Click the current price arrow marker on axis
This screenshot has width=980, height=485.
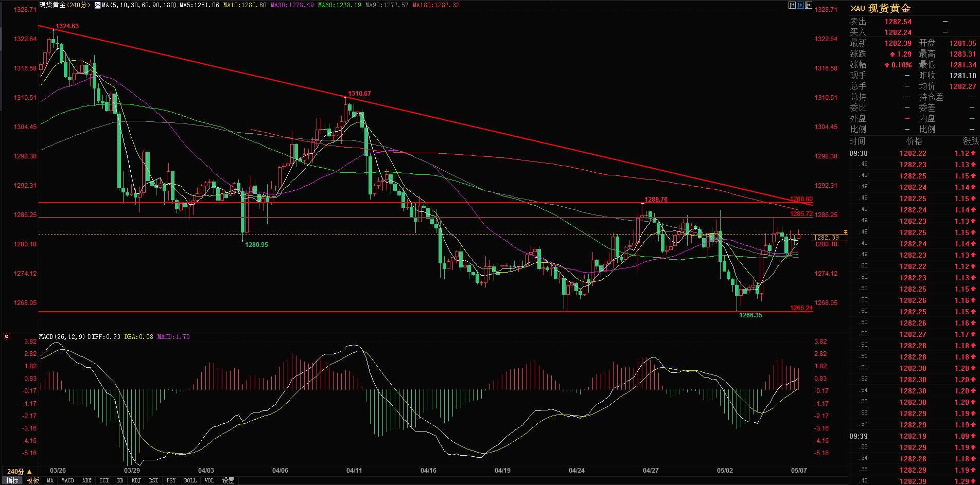pos(845,232)
